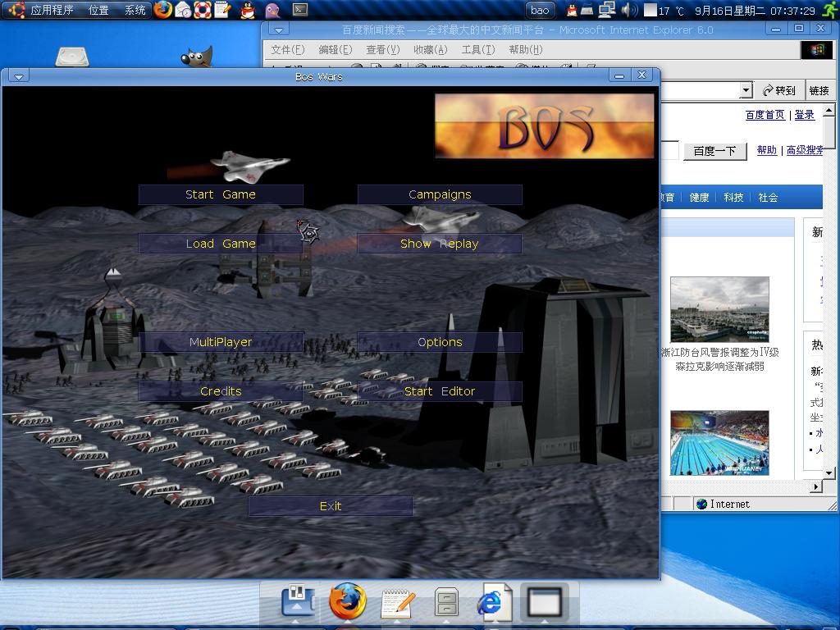Click the QQ tray icon in notification area
The image size is (840, 630).
pyautogui.click(x=572, y=10)
